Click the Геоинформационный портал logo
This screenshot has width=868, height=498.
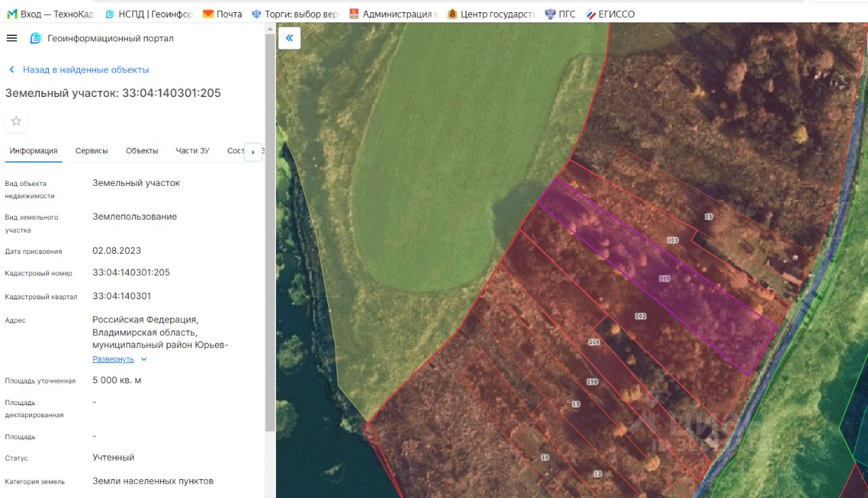coord(36,39)
